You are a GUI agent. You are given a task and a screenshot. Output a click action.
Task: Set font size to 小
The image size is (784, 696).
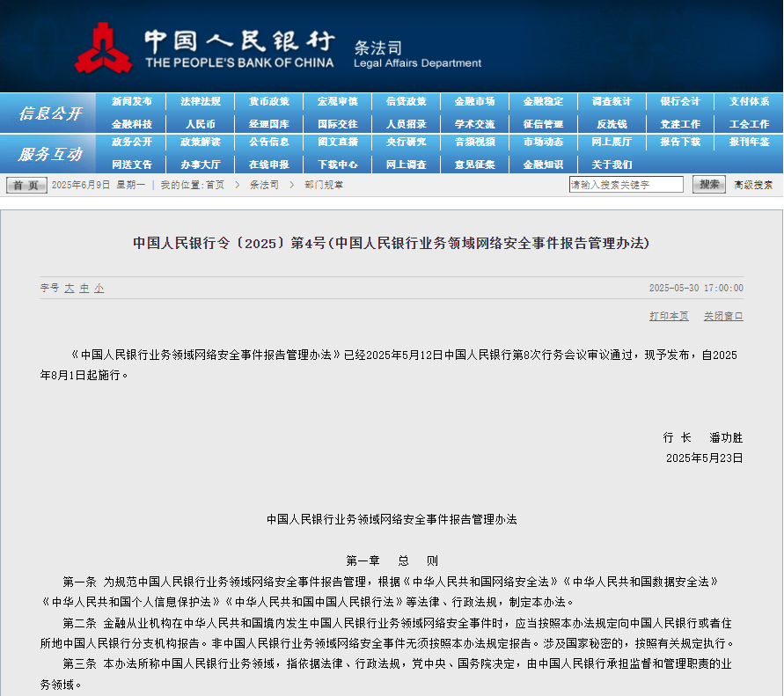tap(99, 288)
